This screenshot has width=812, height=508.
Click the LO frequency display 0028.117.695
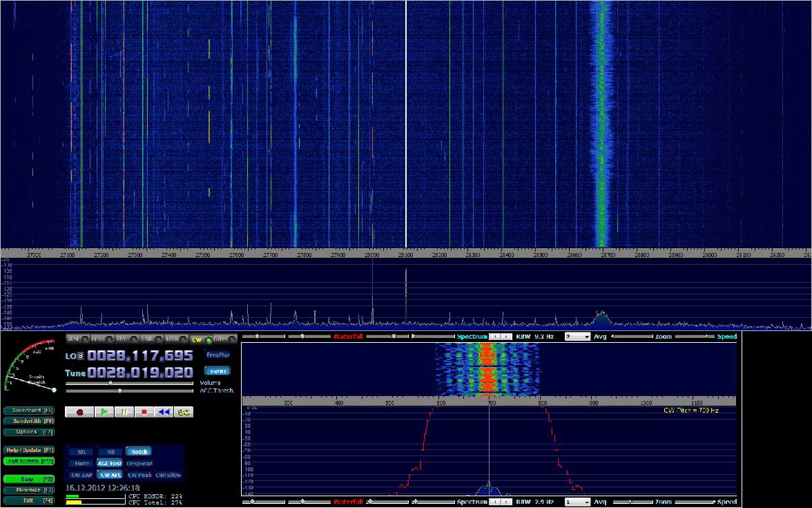coord(139,355)
